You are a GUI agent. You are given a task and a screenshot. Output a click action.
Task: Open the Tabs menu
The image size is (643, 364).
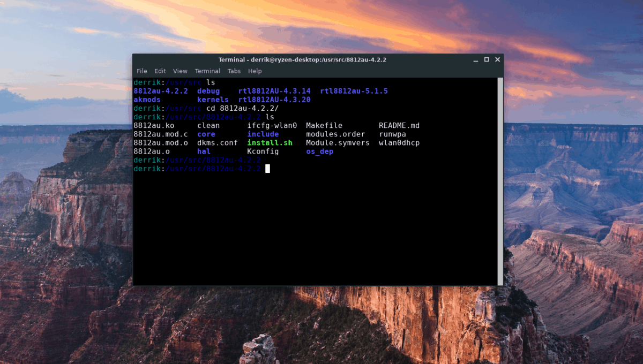coord(234,71)
